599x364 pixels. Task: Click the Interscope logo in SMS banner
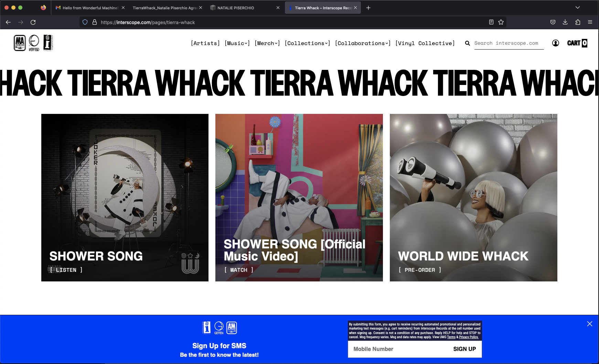pyautogui.click(x=206, y=328)
